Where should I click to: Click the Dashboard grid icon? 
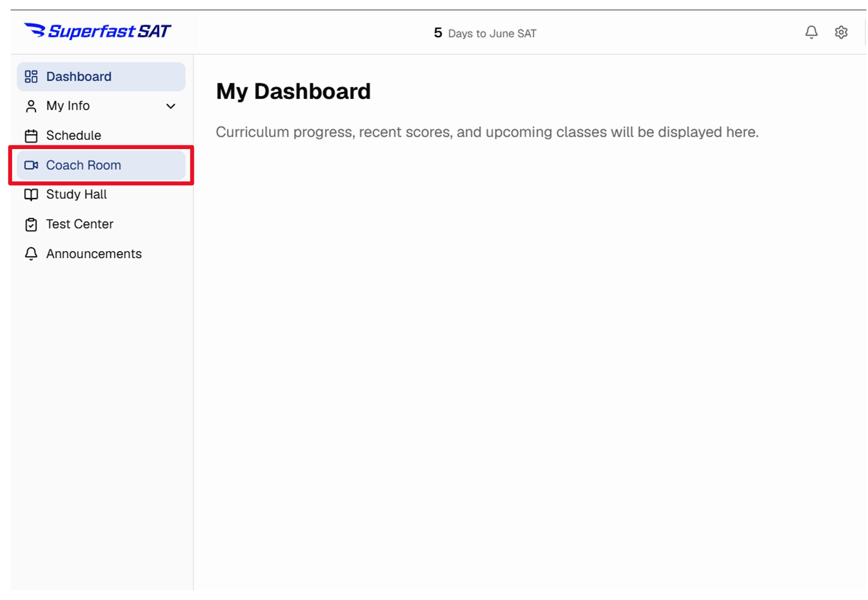coord(31,77)
